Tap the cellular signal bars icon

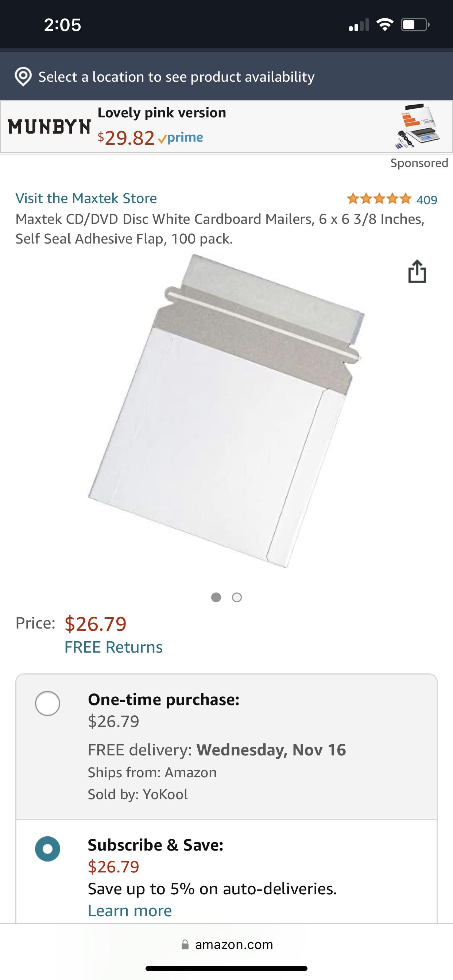click(359, 25)
